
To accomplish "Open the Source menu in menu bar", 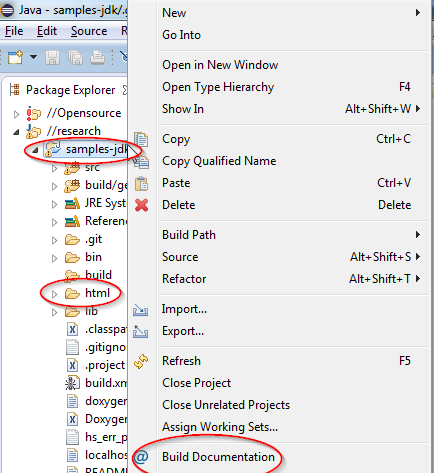I will (89, 31).
